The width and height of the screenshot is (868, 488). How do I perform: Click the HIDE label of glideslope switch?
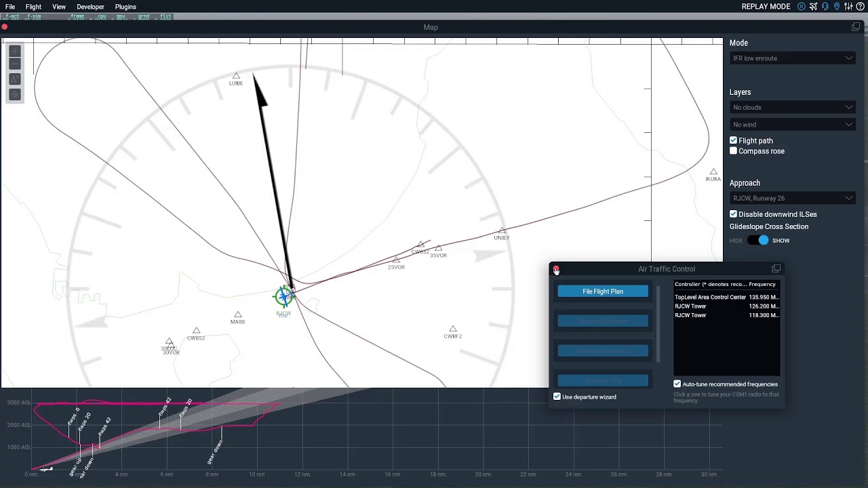736,241
